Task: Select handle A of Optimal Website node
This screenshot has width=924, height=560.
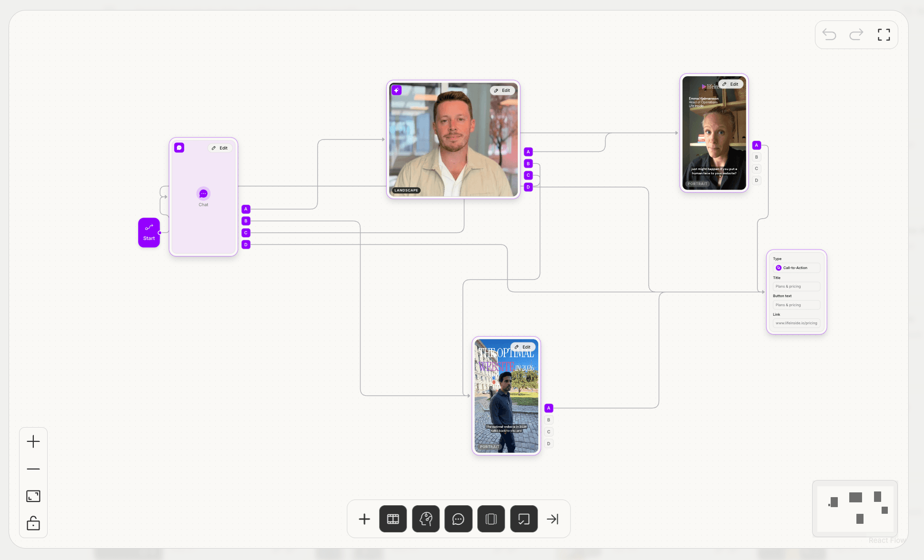Action: [x=549, y=408]
